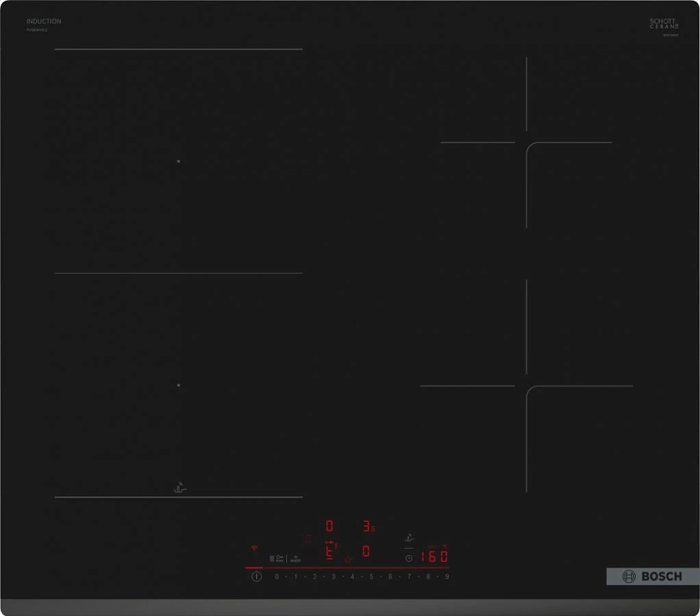The width and height of the screenshot is (700, 616).
Task: Tap the frying sensor pan icon in controls
Action: coord(409,538)
